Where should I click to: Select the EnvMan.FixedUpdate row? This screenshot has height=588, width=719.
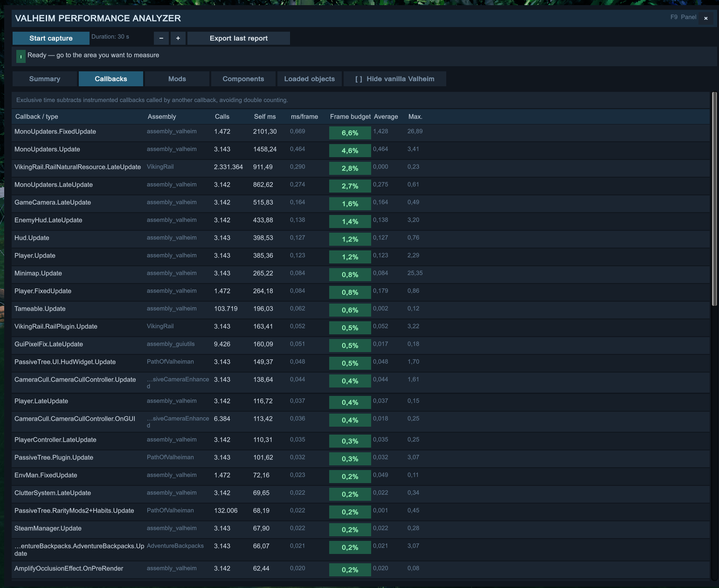tap(360, 476)
